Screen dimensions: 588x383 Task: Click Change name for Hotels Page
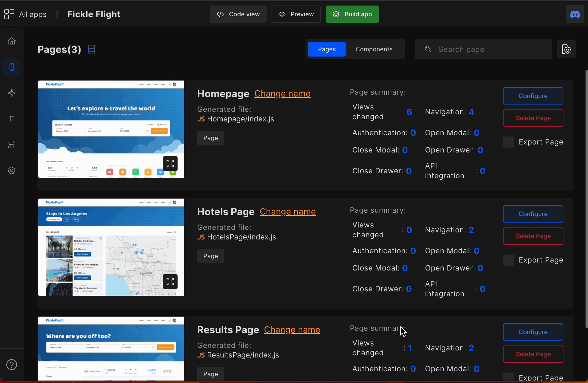click(288, 211)
